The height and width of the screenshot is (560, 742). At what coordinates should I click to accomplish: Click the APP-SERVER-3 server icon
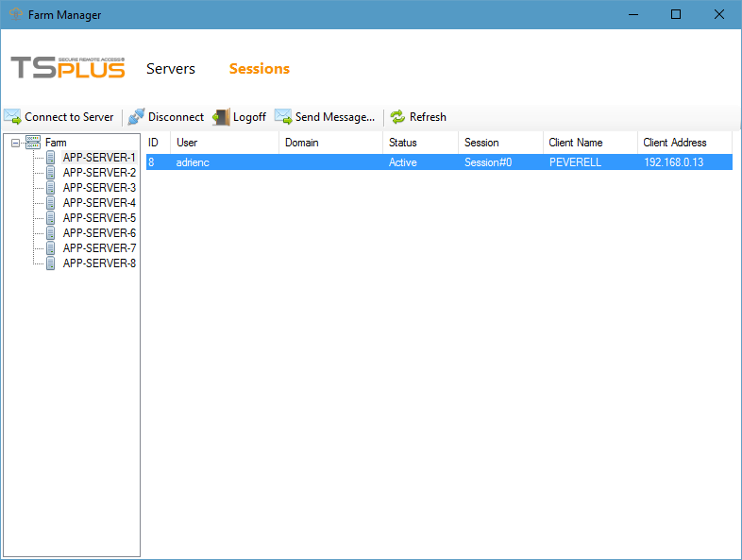(51, 188)
